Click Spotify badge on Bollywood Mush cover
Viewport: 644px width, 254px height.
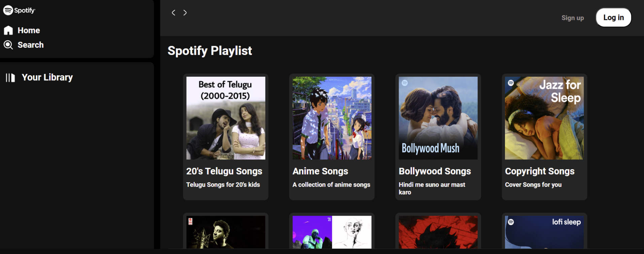pos(405,83)
